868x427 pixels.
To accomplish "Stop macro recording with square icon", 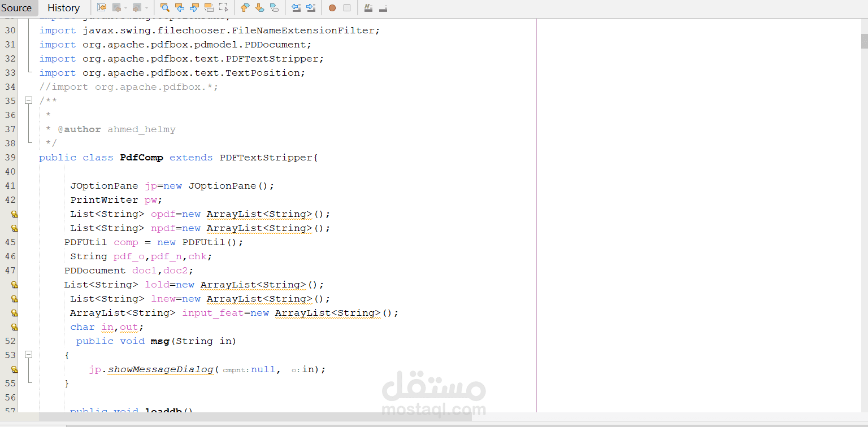I will pos(347,8).
